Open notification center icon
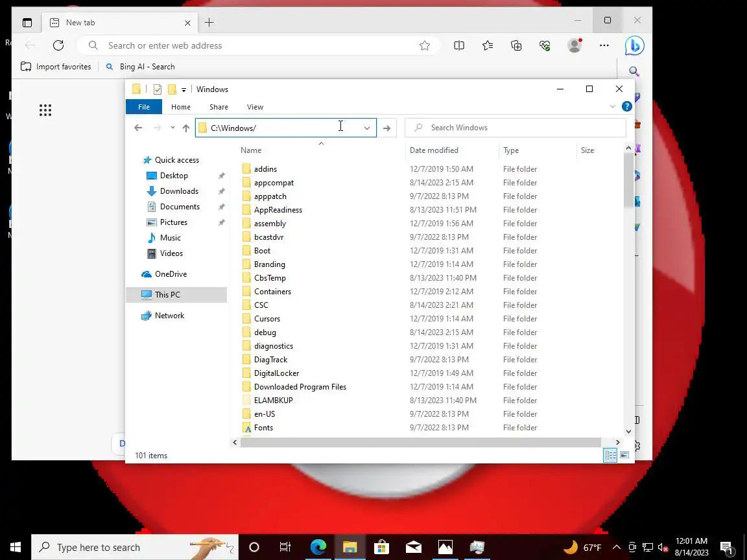Viewport: 747px width, 560px height. (726, 548)
